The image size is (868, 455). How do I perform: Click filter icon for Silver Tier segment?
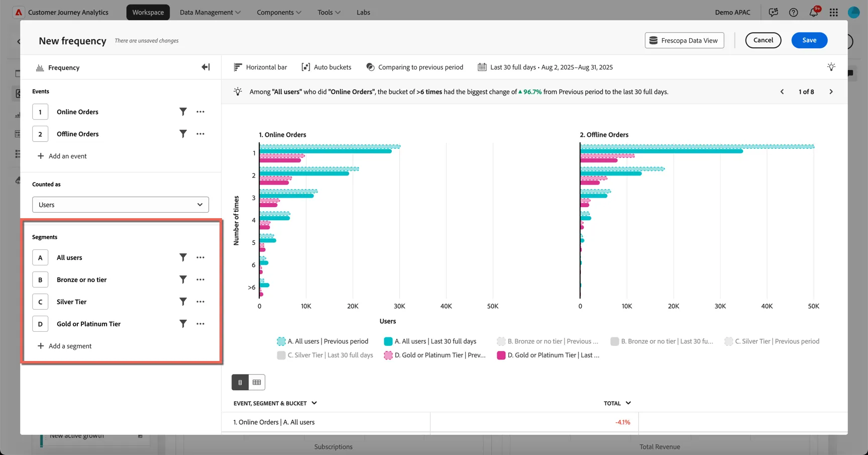pos(183,302)
